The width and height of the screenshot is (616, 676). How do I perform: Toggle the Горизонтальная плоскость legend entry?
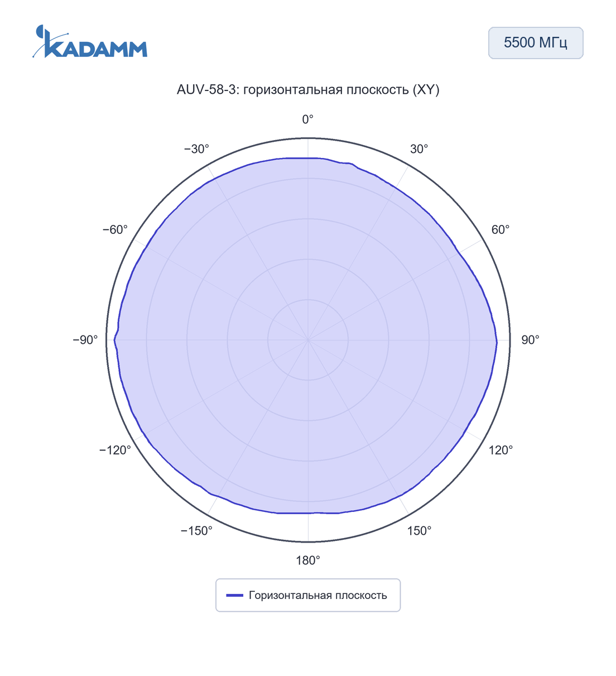point(308,595)
